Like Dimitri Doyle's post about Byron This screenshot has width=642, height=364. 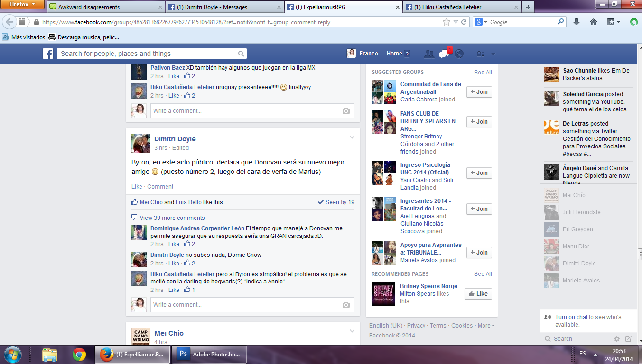tap(137, 187)
